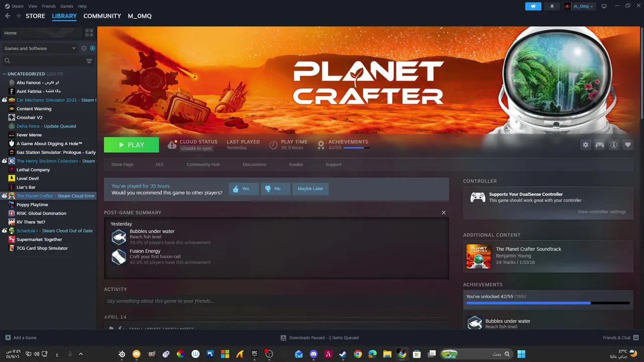Screen dimensions: 644x362
Task: Collapse the Uncategorized section
Action: click(5, 74)
